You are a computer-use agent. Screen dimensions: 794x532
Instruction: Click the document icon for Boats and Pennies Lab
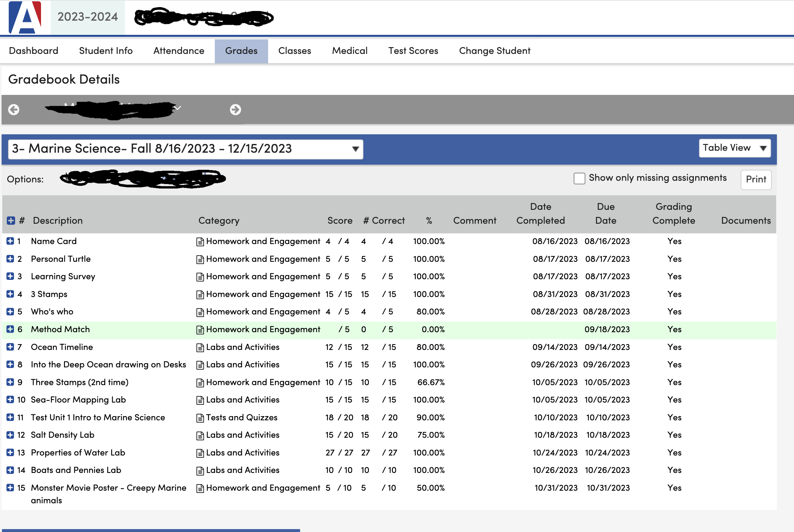click(x=200, y=471)
